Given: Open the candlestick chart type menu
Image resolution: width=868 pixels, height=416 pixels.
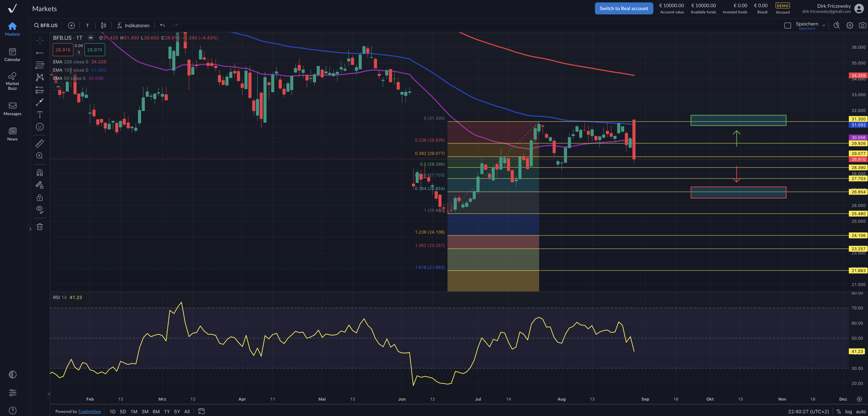Looking at the screenshot, I should tap(103, 25).
